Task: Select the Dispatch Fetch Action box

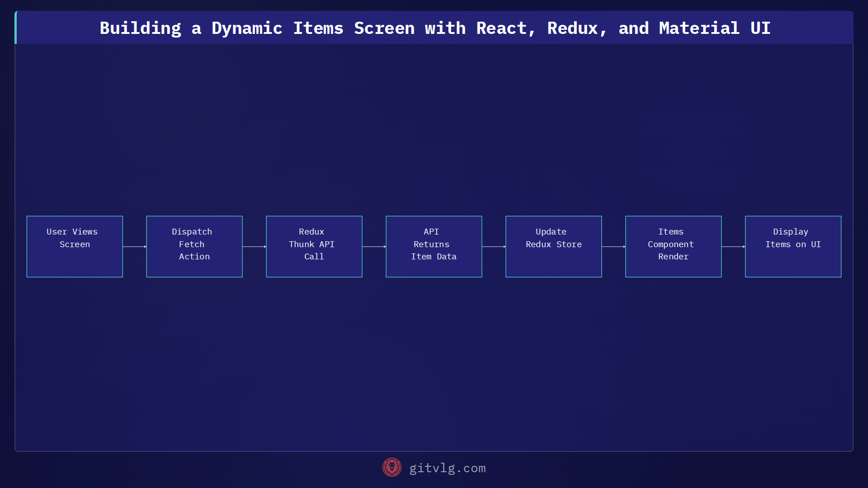Action: [x=194, y=247]
